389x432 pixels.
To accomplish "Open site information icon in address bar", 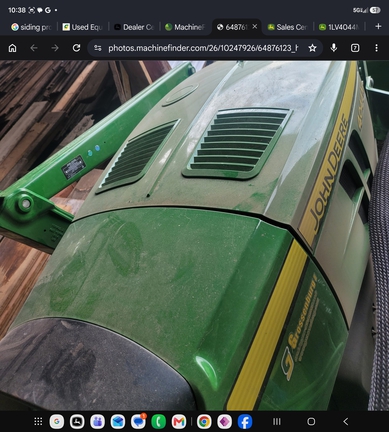I will (x=98, y=48).
